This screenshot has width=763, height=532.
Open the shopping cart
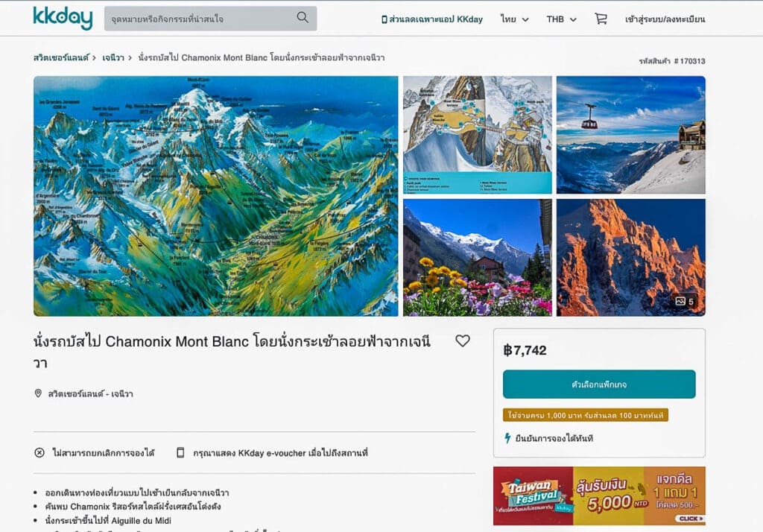[x=601, y=19]
